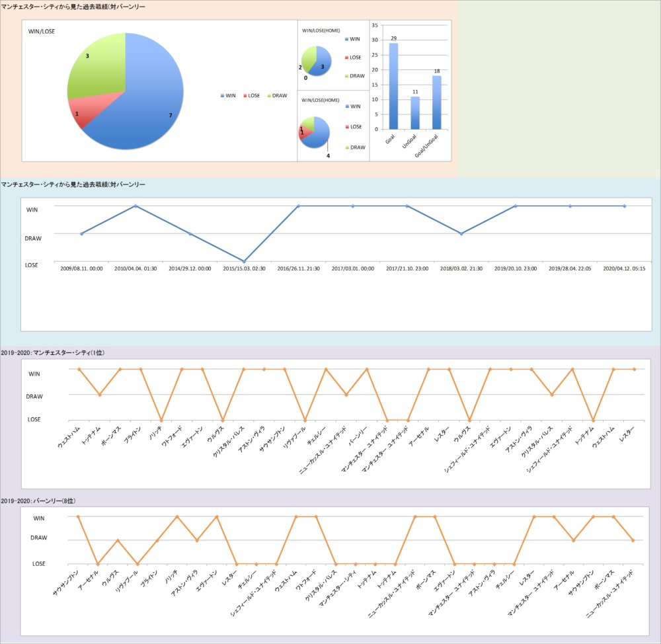Click the blue slice labeled 4 in the small home pie
The height and width of the screenshot is (644, 661).
(317, 134)
